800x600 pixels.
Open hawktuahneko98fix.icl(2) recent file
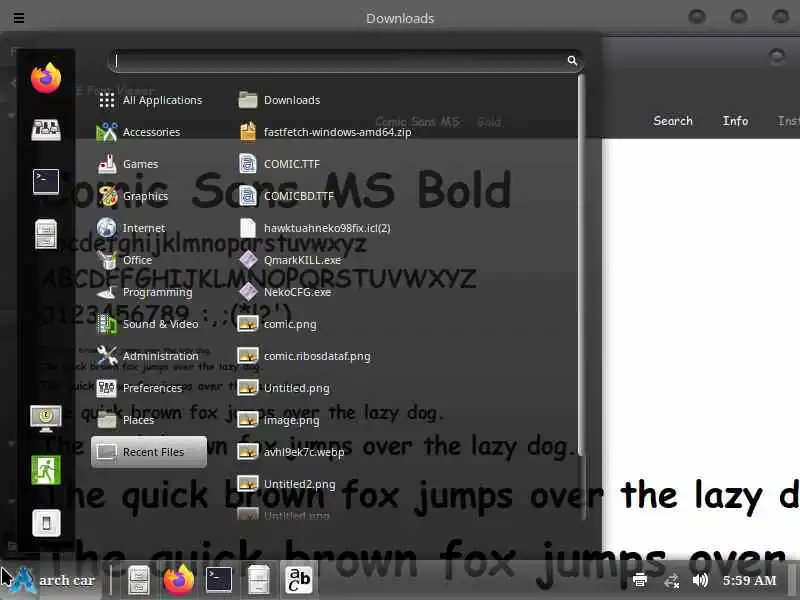coord(315,228)
